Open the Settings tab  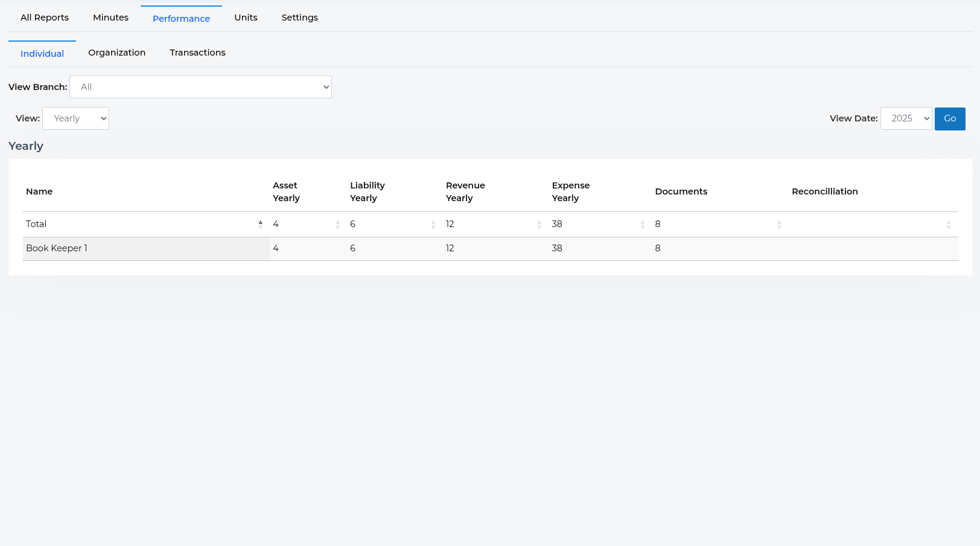point(299,18)
